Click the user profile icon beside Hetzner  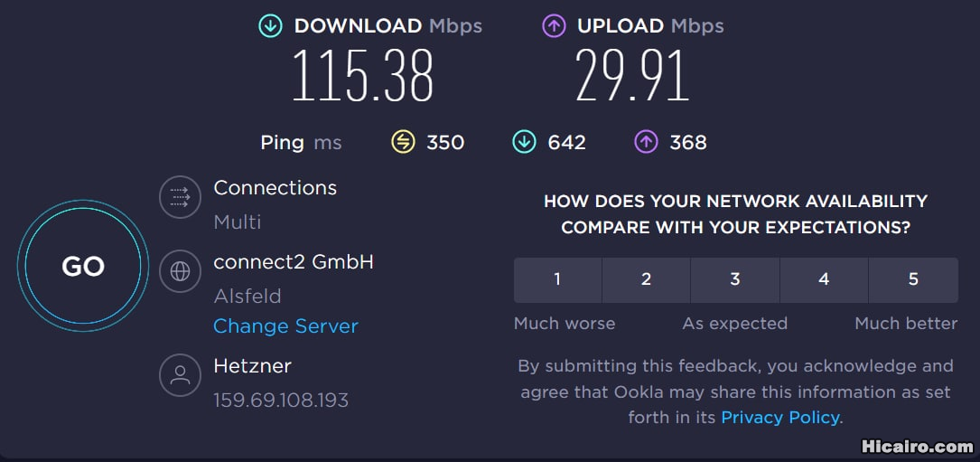(180, 374)
